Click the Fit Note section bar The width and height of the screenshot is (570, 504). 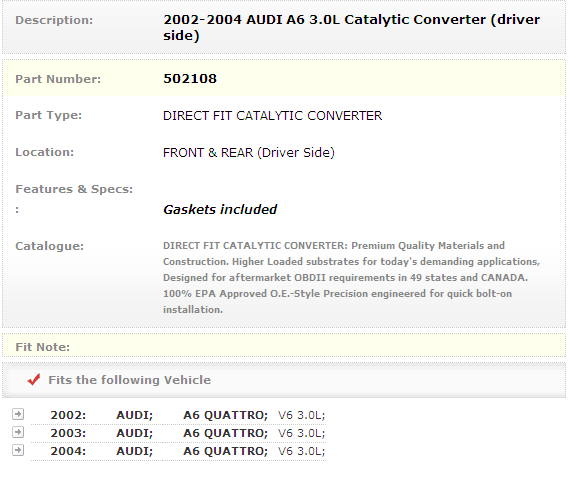coord(284,346)
